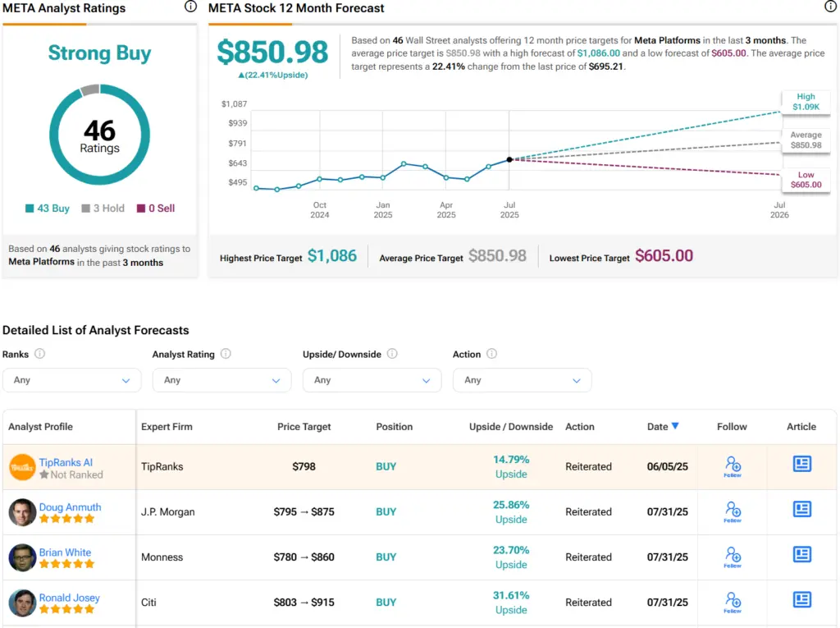
Task: Open article icon for TipRanks AI row
Action: pyautogui.click(x=801, y=464)
